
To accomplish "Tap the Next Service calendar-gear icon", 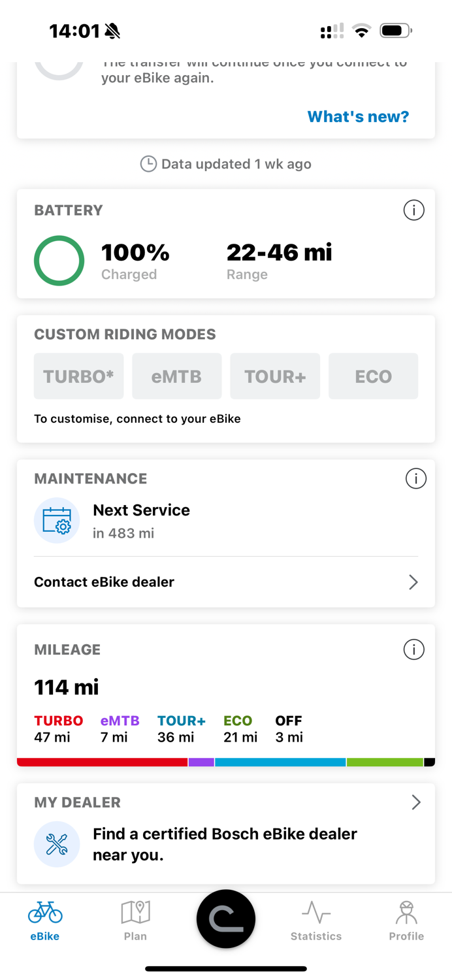I will pos(57,521).
